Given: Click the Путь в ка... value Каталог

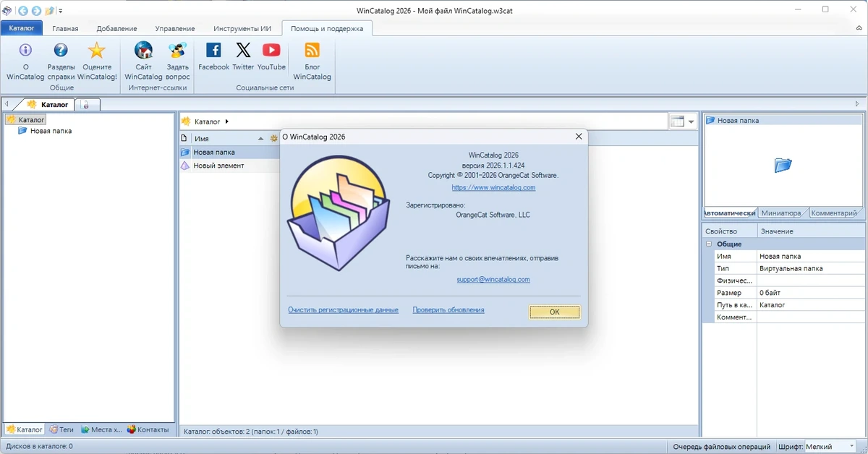Looking at the screenshot, I should pyautogui.click(x=810, y=306).
